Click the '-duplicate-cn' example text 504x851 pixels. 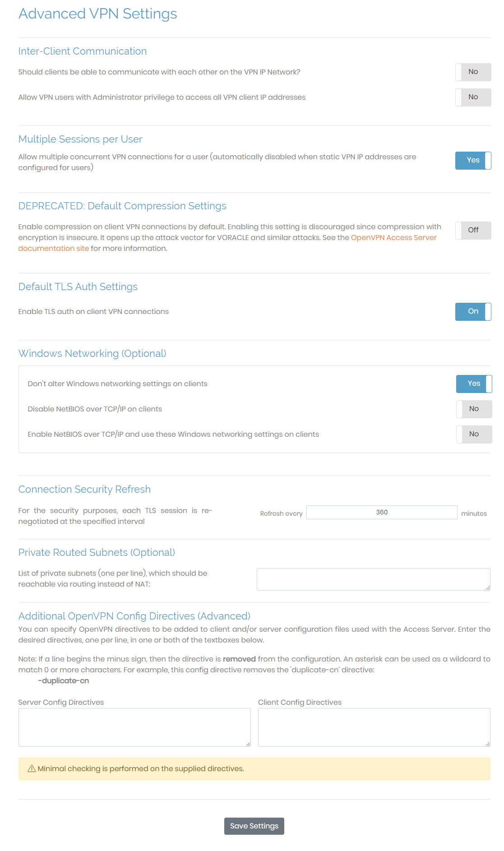(x=64, y=681)
